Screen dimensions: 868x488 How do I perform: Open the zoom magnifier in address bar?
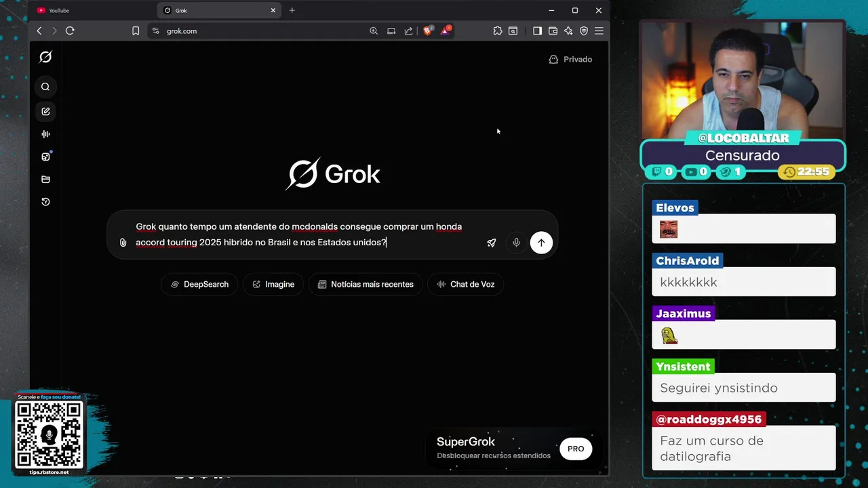click(x=374, y=30)
